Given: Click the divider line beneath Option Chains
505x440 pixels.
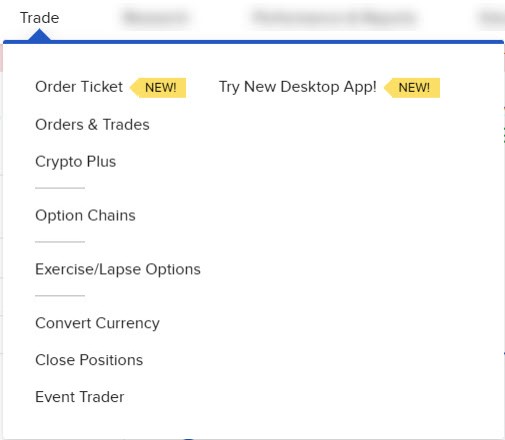Looking at the screenshot, I should 60,242.
